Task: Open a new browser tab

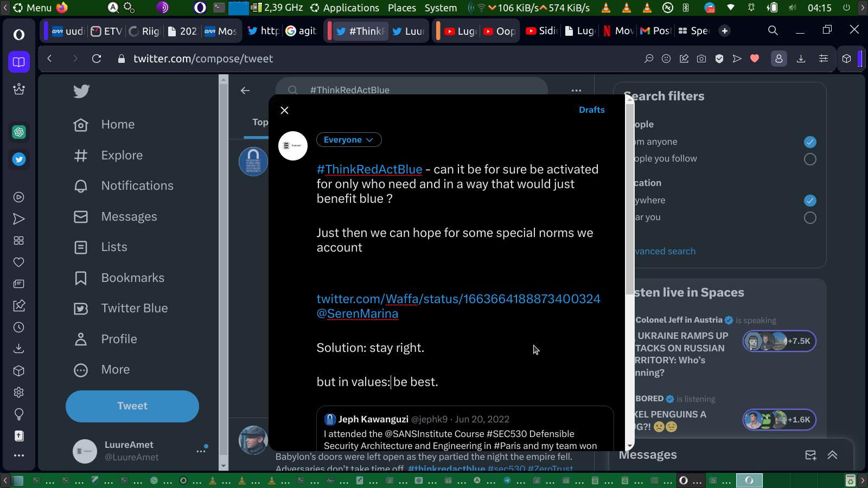Action: [725, 31]
